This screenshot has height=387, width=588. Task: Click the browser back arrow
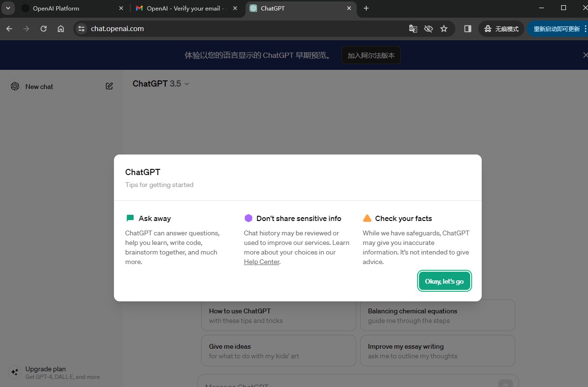coord(9,29)
